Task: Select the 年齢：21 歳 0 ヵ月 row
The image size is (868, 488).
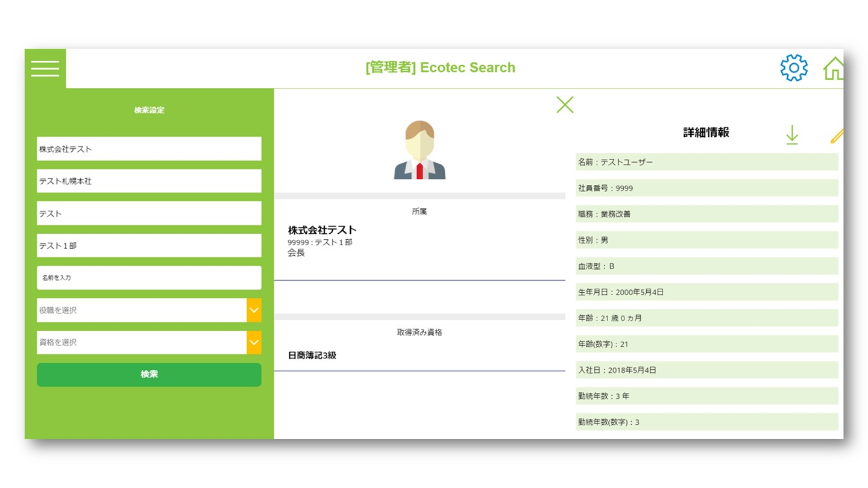Action: tap(706, 318)
